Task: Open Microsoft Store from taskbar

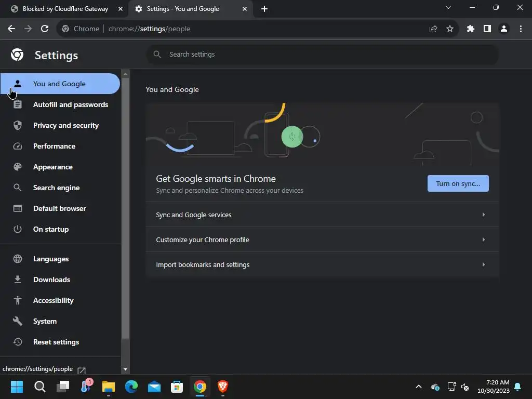Action: pos(177,387)
